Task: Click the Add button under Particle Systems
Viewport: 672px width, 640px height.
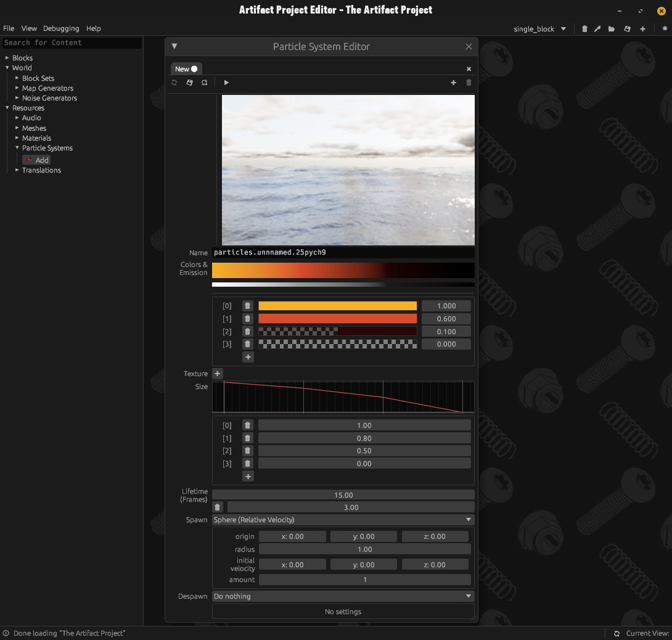Action: point(36,160)
